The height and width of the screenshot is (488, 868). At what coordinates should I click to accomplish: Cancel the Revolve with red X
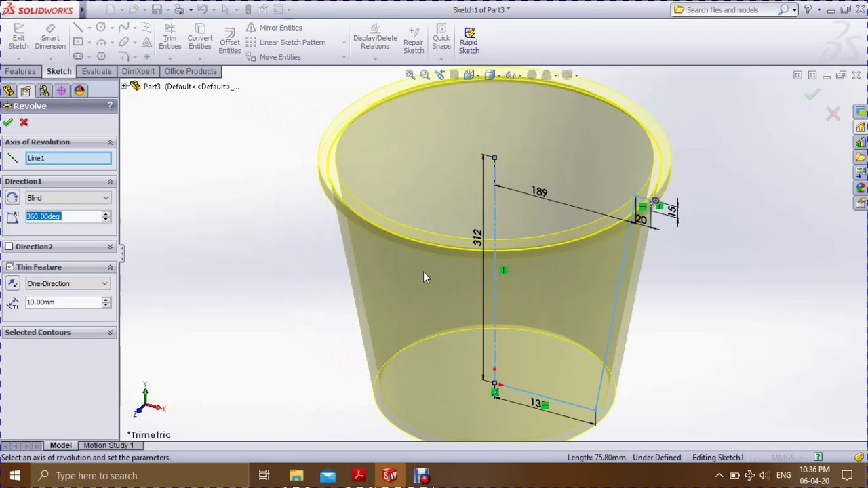[24, 122]
